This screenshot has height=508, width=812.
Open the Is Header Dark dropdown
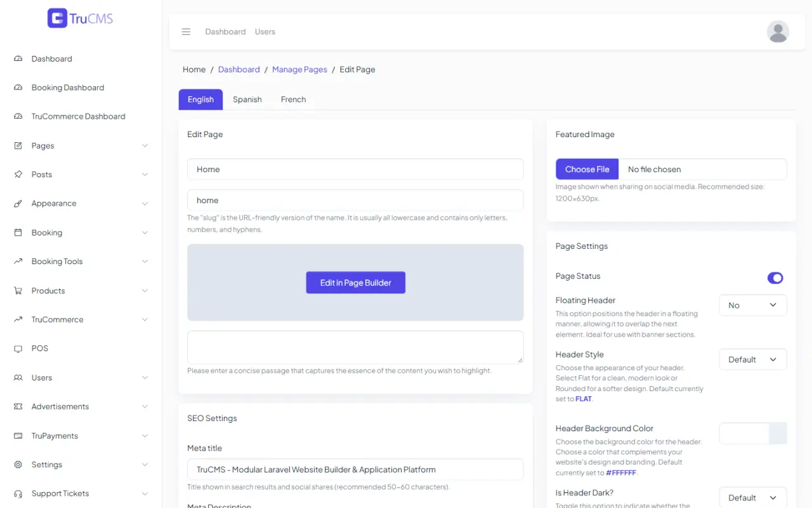[752, 497]
